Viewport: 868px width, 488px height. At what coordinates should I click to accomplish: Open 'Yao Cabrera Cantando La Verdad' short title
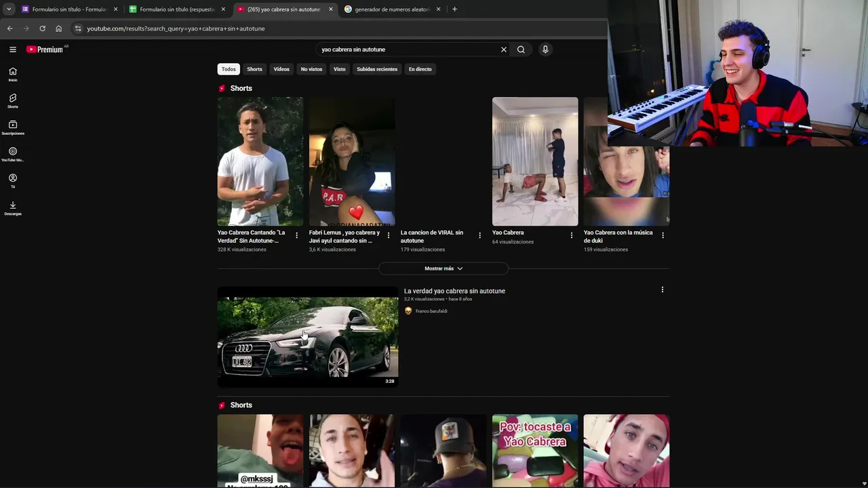pyautogui.click(x=252, y=237)
